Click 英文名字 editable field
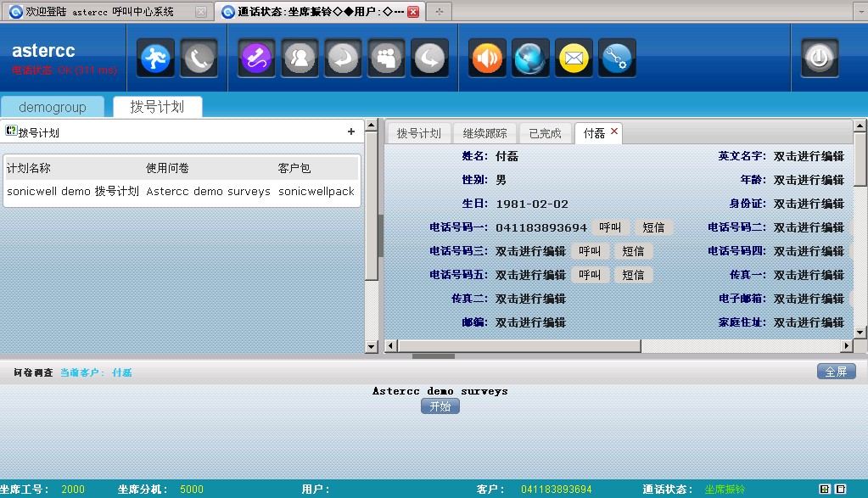This screenshot has width=868, height=498. coord(809,156)
